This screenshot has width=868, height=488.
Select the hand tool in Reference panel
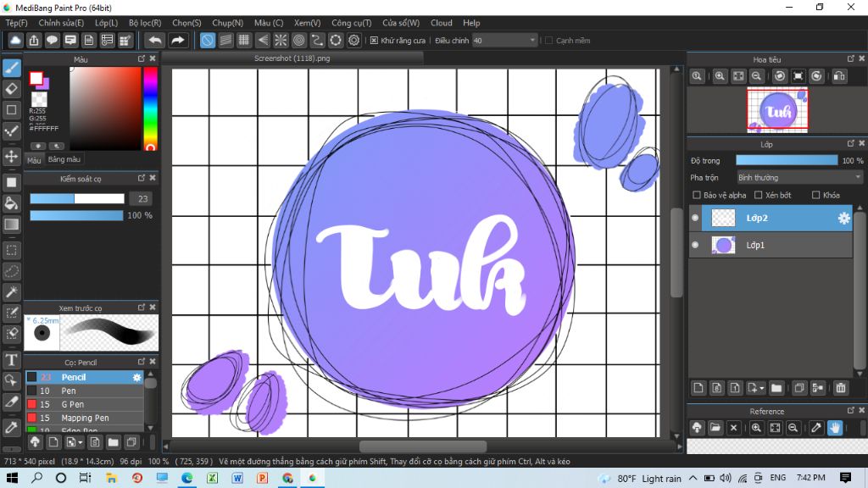[835, 428]
